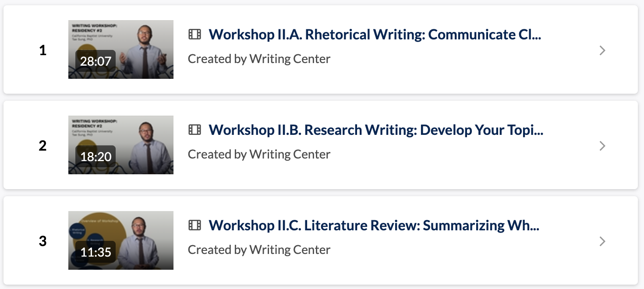The width and height of the screenshot is (644, 289).
Task: Click "Created by Writing Center" under Workshop II.A.
Action: (x=259, y=59)
